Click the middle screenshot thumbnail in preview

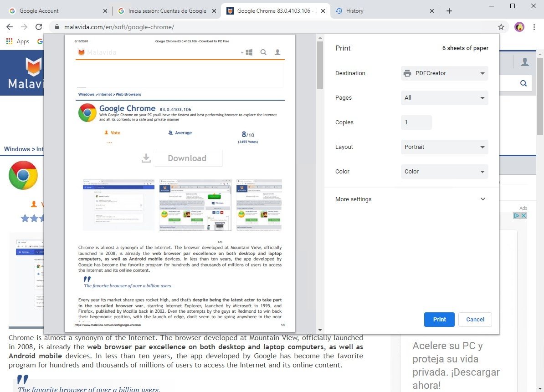coord(195,205)
